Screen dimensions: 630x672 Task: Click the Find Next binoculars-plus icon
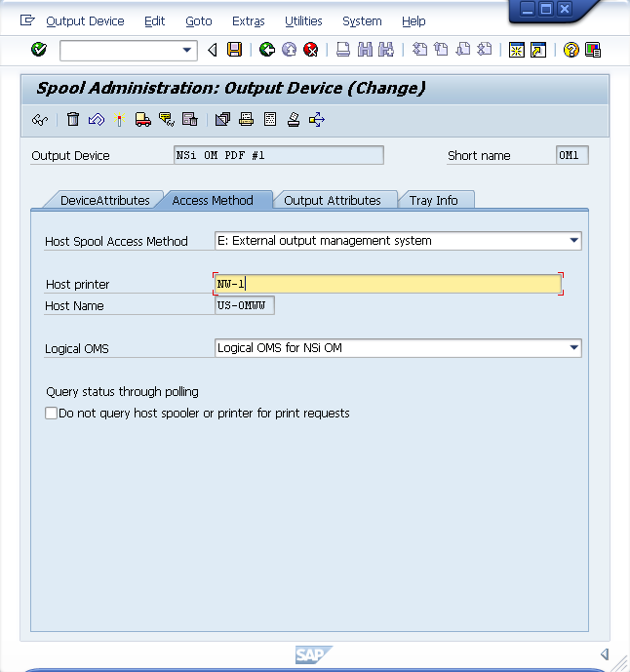click(x=386, y=50)
